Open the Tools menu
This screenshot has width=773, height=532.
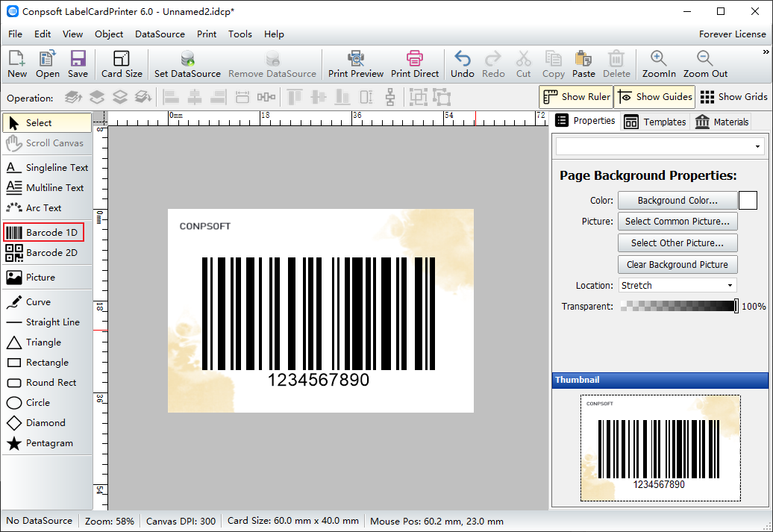coord(240,34)
